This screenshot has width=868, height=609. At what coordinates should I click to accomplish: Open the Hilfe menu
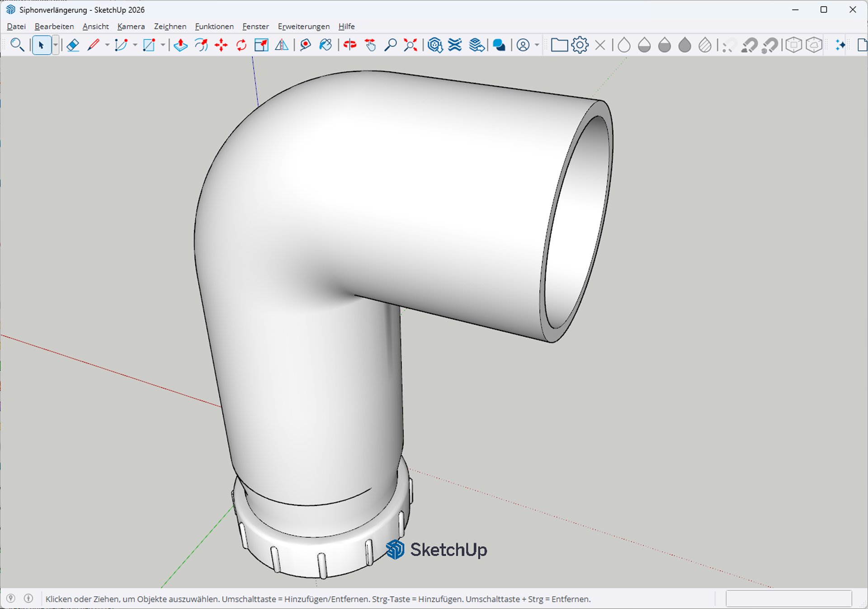(347, 26)
